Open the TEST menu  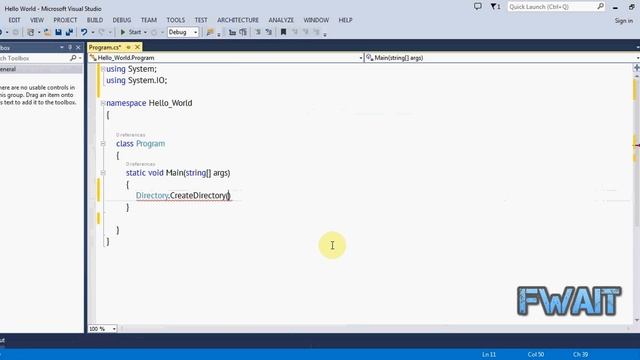[201, 20]
